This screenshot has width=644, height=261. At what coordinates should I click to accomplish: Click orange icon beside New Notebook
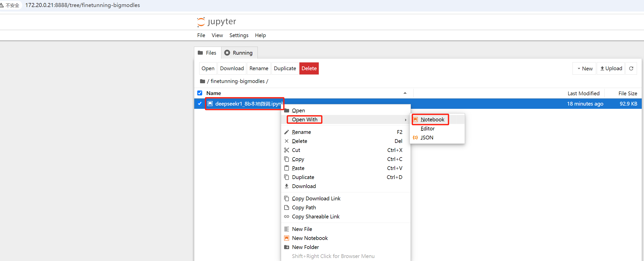(x=286, y=238)
